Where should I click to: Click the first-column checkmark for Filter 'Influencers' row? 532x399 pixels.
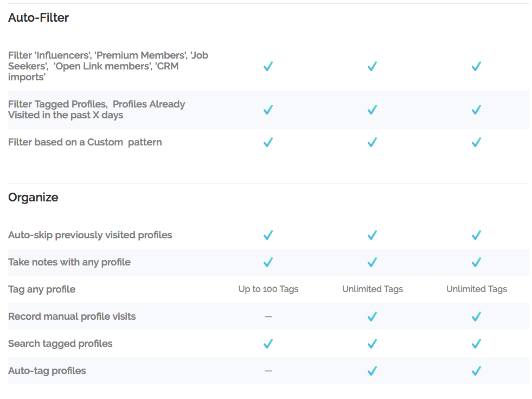(268, 66)
